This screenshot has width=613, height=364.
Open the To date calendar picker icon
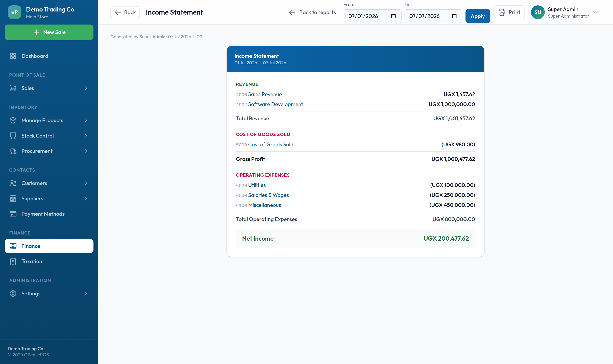(x=454, y=16)
